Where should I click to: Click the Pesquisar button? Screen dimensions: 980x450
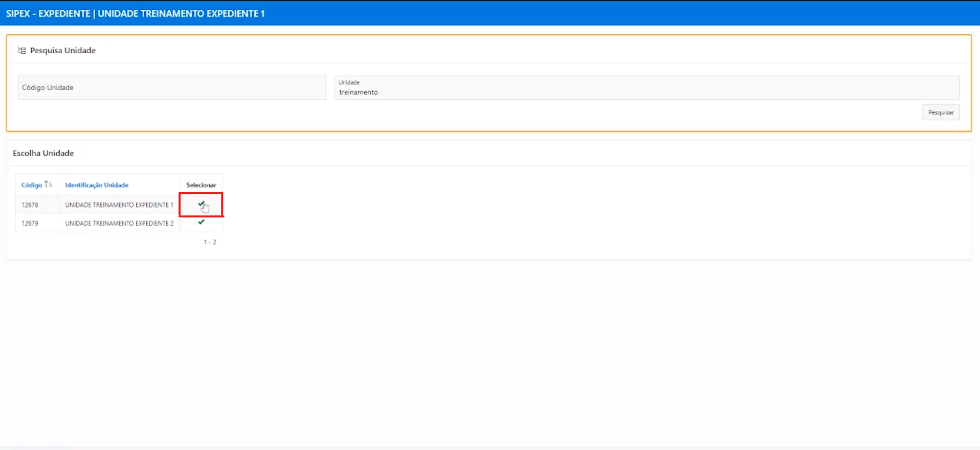click(x=941, y=112)
